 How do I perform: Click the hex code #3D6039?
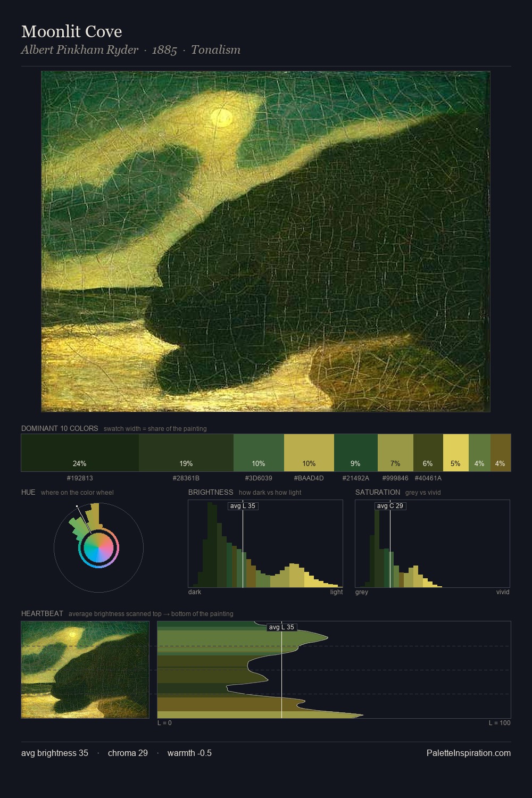tap(259, 478)
